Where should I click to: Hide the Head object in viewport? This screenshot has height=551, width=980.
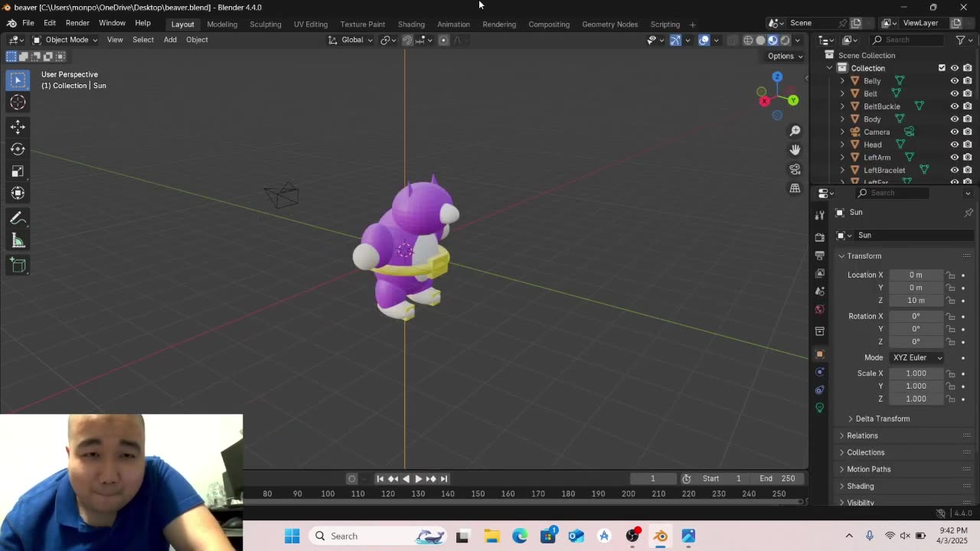pyautogui.click(x=954, y=145)
